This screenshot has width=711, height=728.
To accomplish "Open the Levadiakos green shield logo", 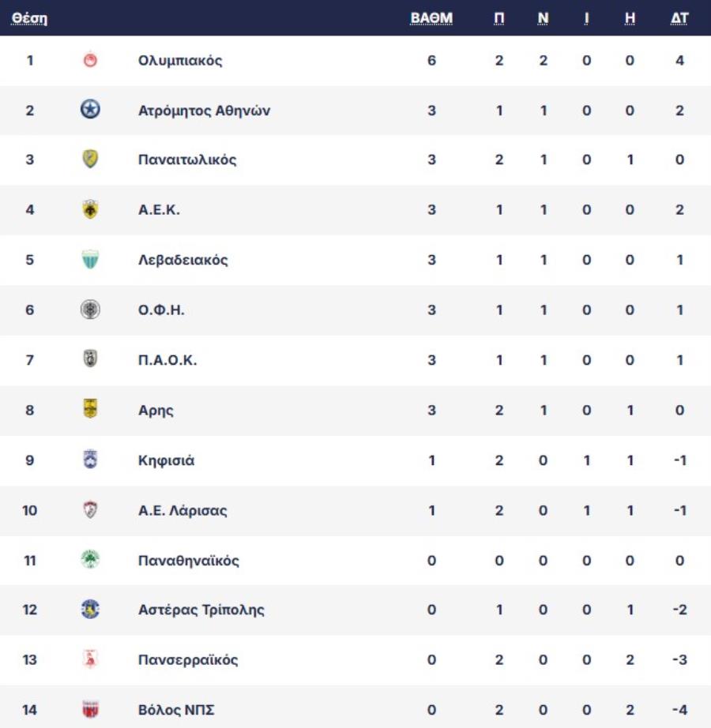I will tap(90, 260).
